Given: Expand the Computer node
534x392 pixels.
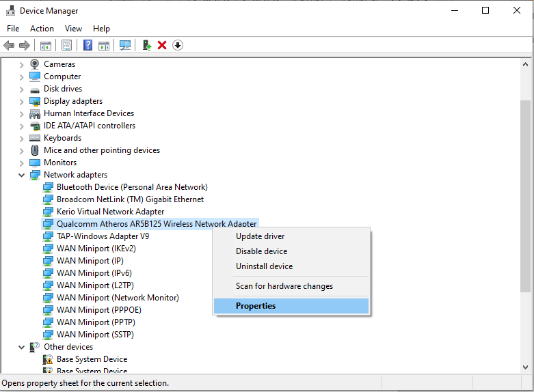Looking at the screenshot, I should point(21,77).
